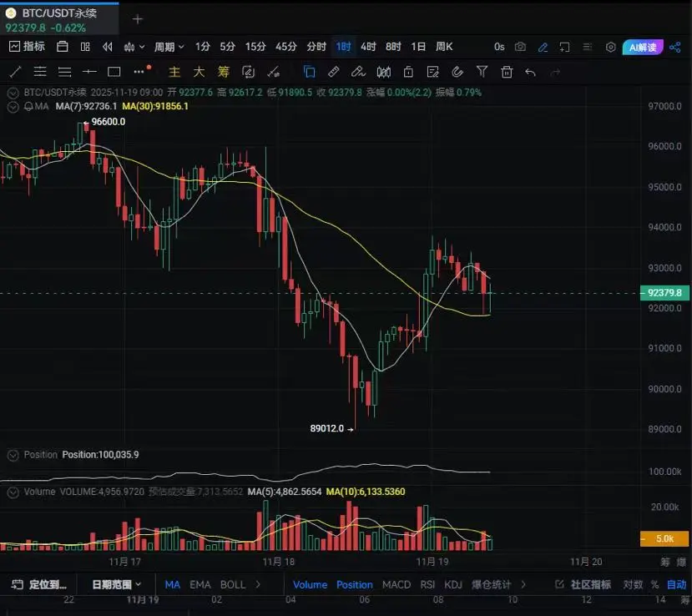Open the 指标 indicators panel
This screenshot has width=692, height=616.
pyautogui.click(x=28, y=47)
